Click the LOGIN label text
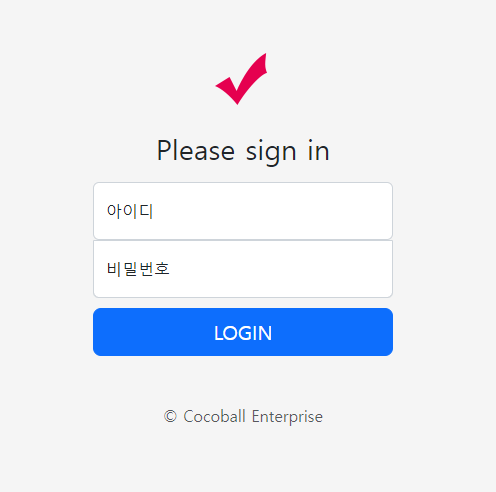496x492 pixels. tap(243, 333)
